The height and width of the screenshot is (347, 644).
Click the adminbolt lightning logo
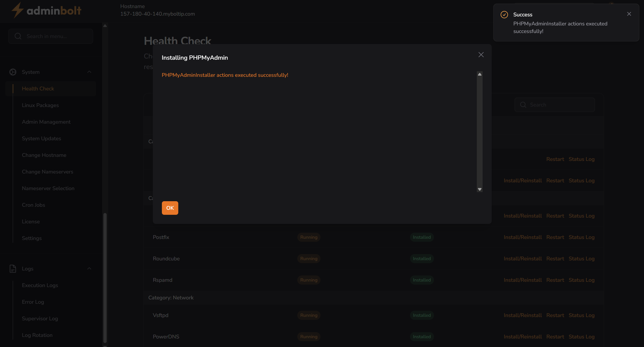click(17, 10)
